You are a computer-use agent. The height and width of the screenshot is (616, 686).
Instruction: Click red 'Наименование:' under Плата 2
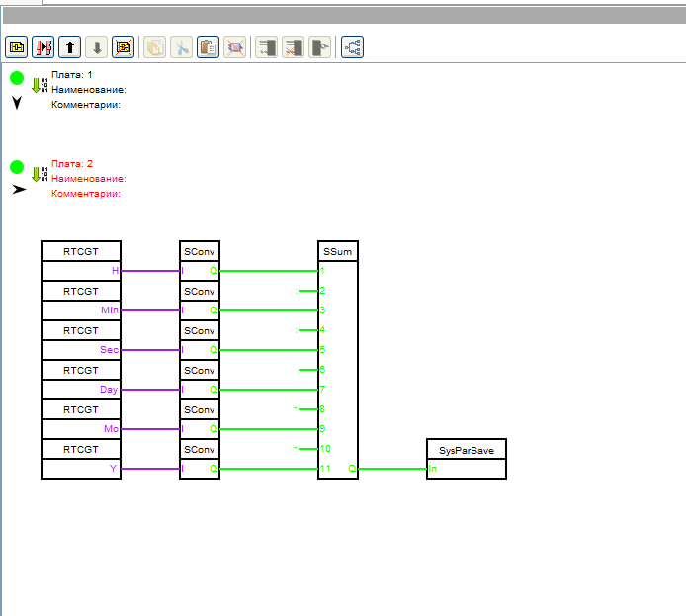click(x=89, y=179)
